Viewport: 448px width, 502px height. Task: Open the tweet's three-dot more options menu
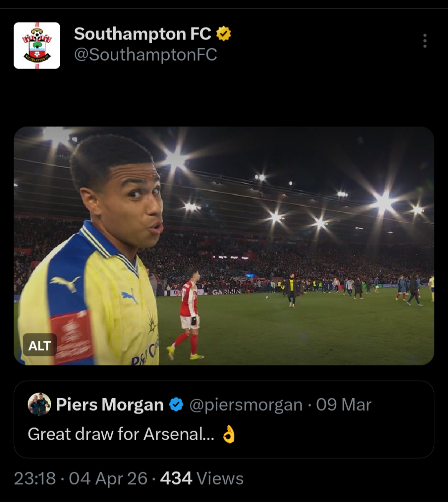click(x=425, y=41)
